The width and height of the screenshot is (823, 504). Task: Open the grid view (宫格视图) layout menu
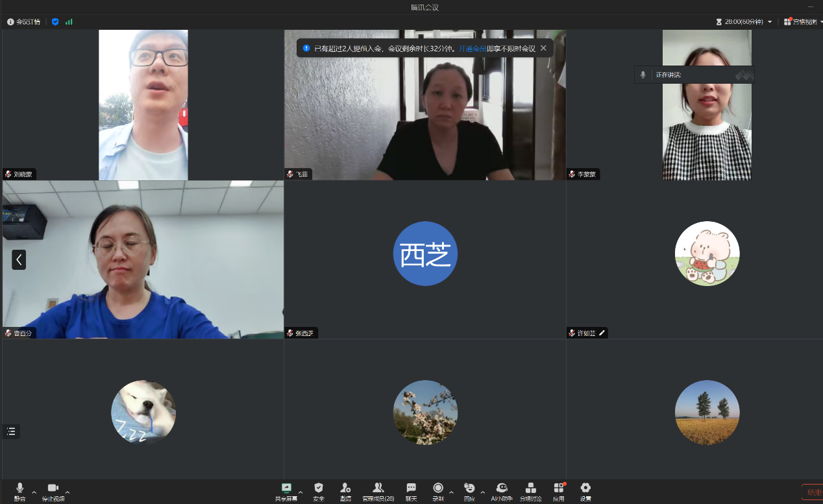(x=802, y=21)
